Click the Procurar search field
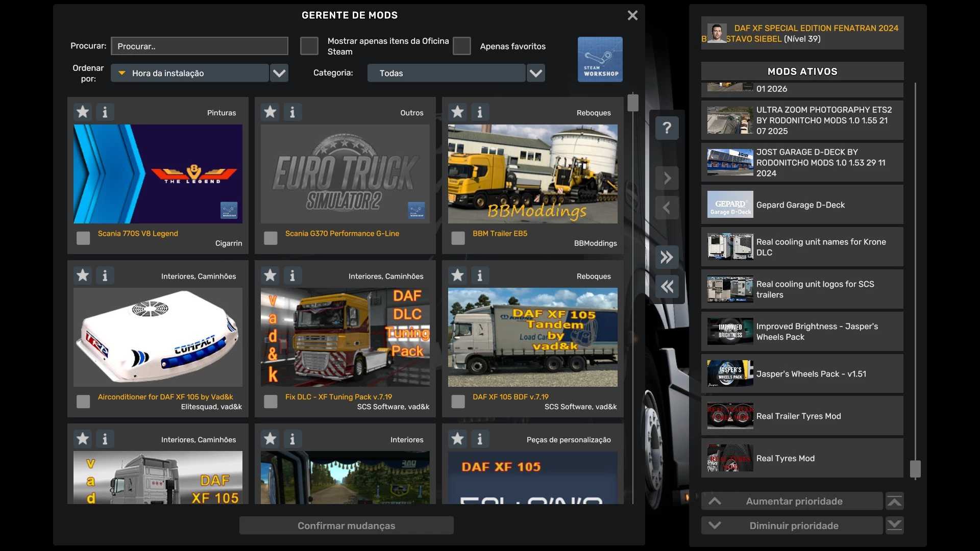Screen dimensions: 980x551 [200, 46]
